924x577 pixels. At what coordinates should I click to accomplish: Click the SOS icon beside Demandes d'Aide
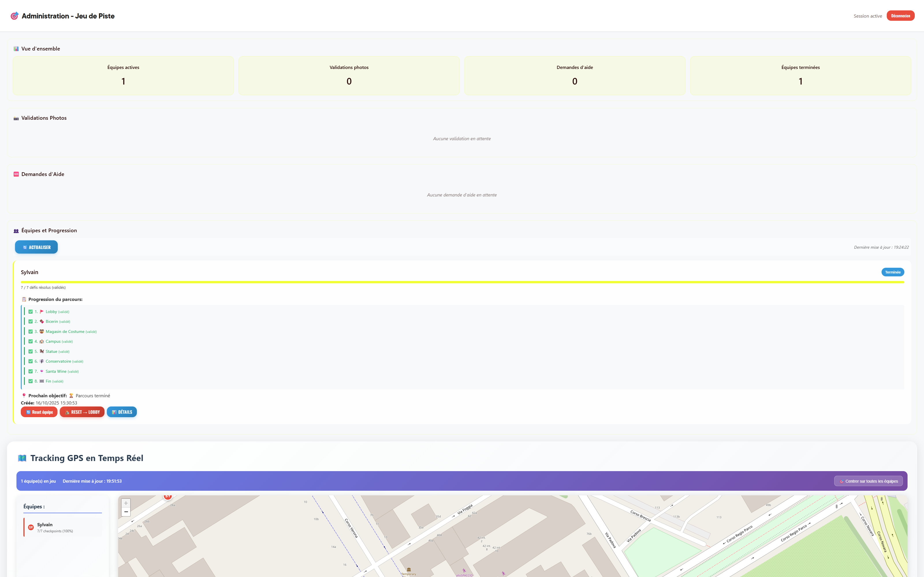coord(16,174)
